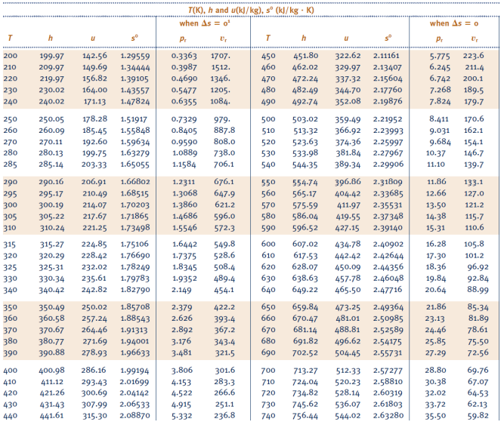The height and width of the screenshot is (428, 504).
Task: Click the 'when Δs = 0¹' header with footnote mark
Action: pyautogui.click(x=205, y=23)
